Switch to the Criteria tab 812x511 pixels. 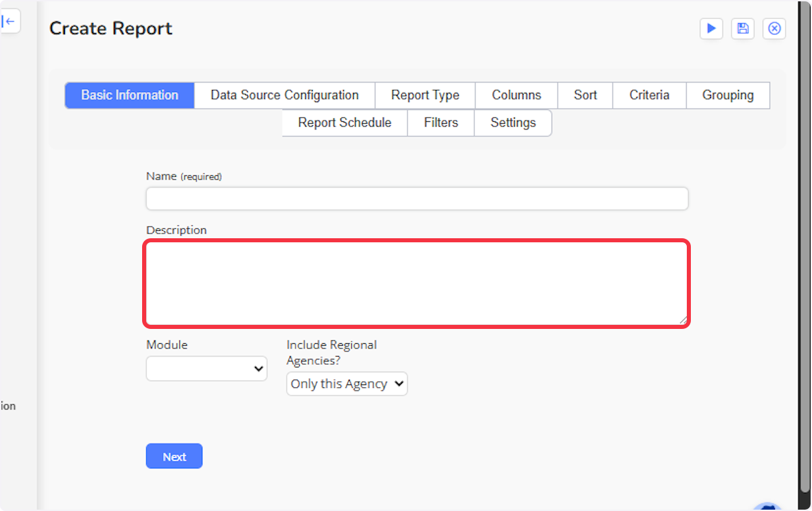click(x=650, y=95)
